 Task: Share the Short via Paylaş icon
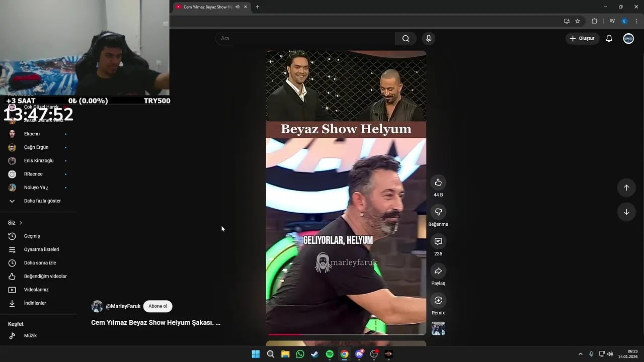click(438, 271)
